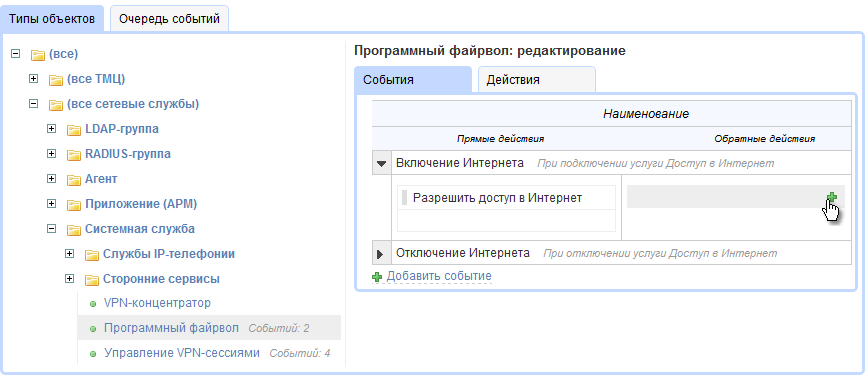Click the Событий: 4 counter

[300, 354]
